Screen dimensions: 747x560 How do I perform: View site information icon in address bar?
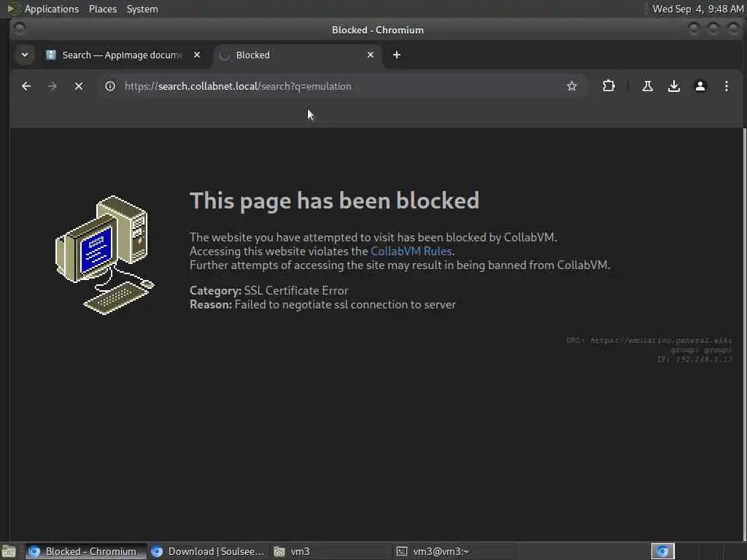pos(110,86)
